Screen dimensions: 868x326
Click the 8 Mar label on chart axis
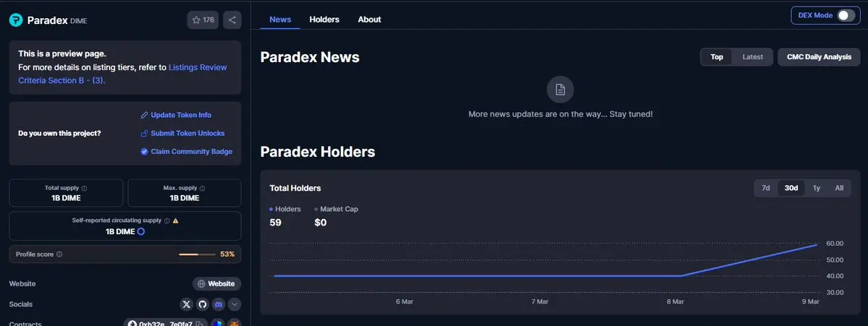pyautogui.click(x=675, y=301)
